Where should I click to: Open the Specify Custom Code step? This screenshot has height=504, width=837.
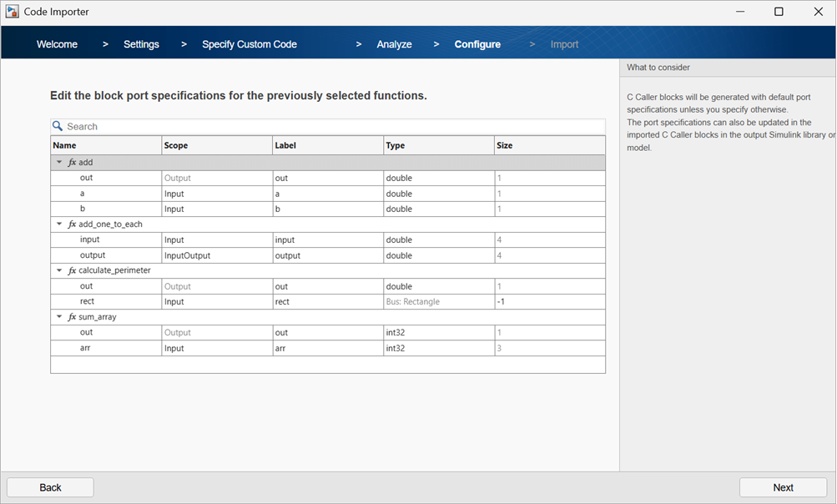pos(249,43)
